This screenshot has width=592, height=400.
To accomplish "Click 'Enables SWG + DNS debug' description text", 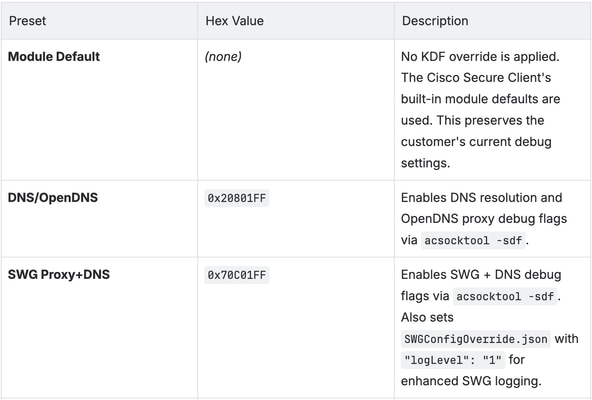I will click(x=481, y=275).
